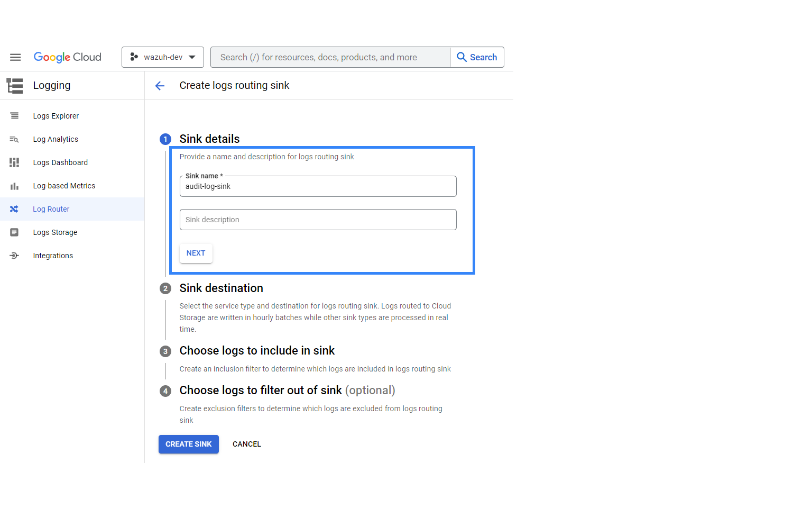The image size is (812, 508).
Task: Expand Choose logs to include in sink
Action: coord(257,351)
